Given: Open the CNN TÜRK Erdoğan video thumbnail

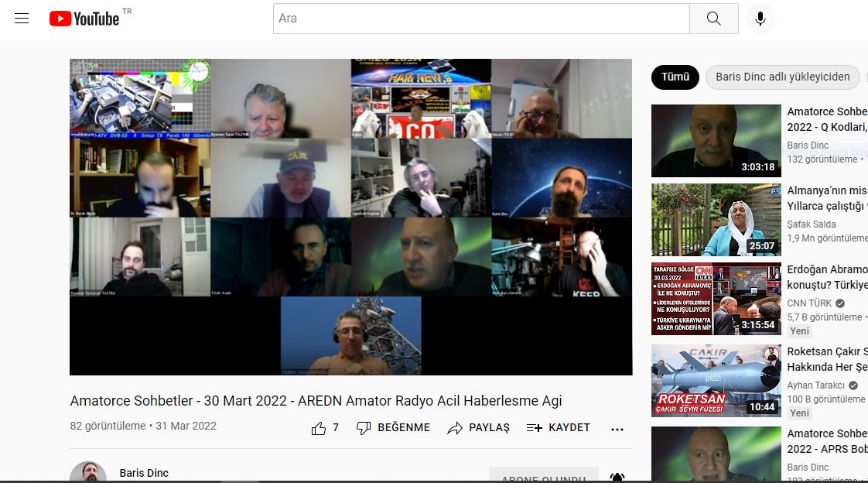Looking at the screenshot, I should tap(716, 299).
